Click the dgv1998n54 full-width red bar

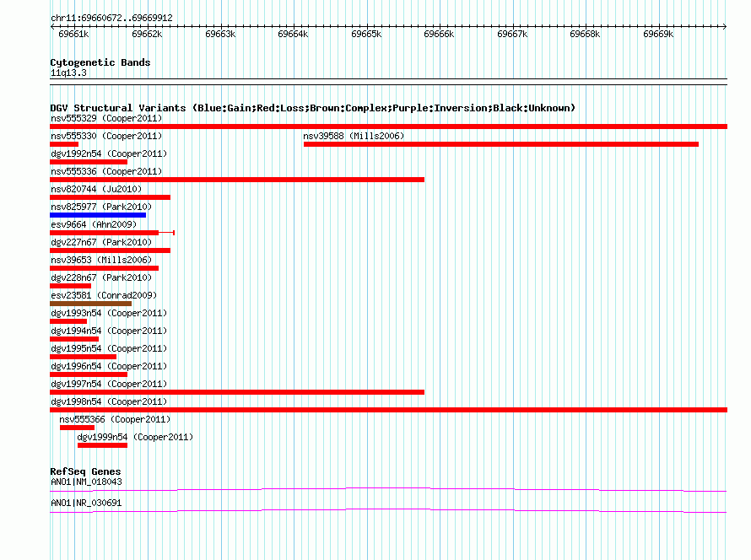coord(388,410)
